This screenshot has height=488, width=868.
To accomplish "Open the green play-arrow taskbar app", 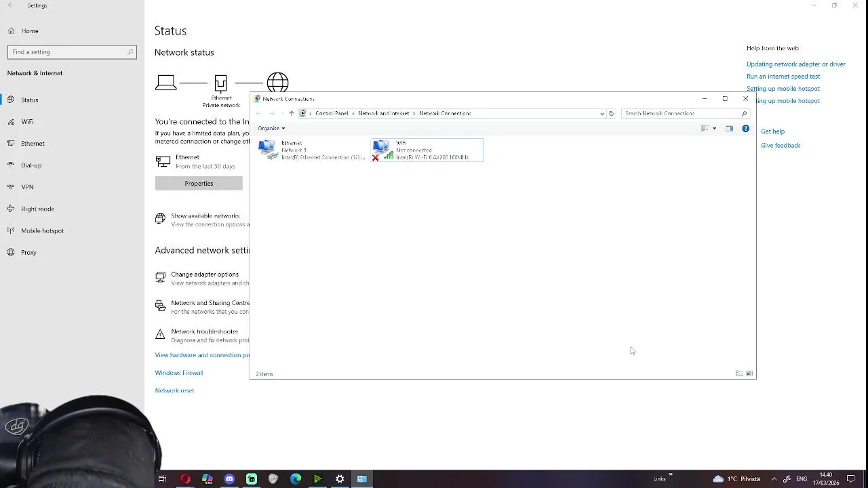I will click(317, 479).
